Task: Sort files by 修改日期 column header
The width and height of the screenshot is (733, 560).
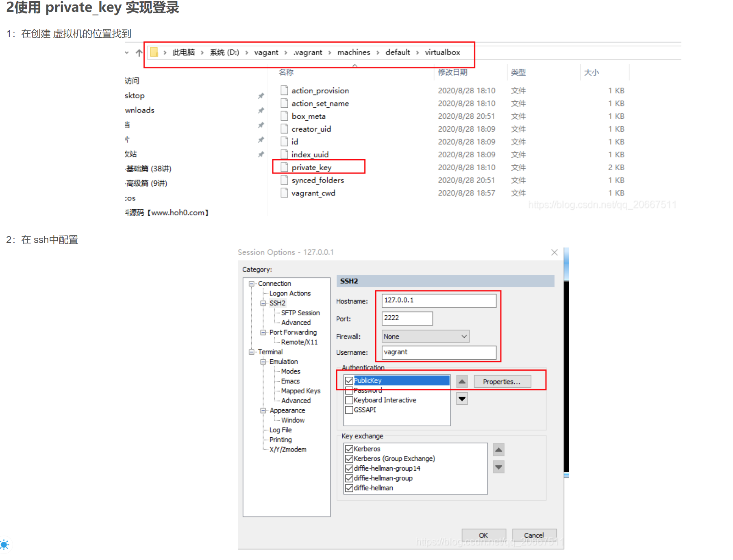Action: (x=452, y=72)
